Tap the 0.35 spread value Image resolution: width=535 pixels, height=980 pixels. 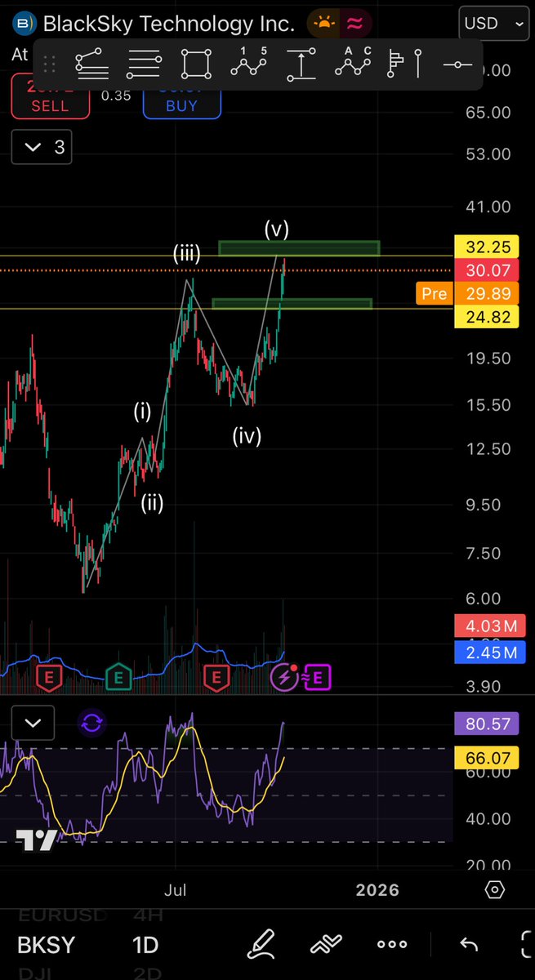pos(116,95)
